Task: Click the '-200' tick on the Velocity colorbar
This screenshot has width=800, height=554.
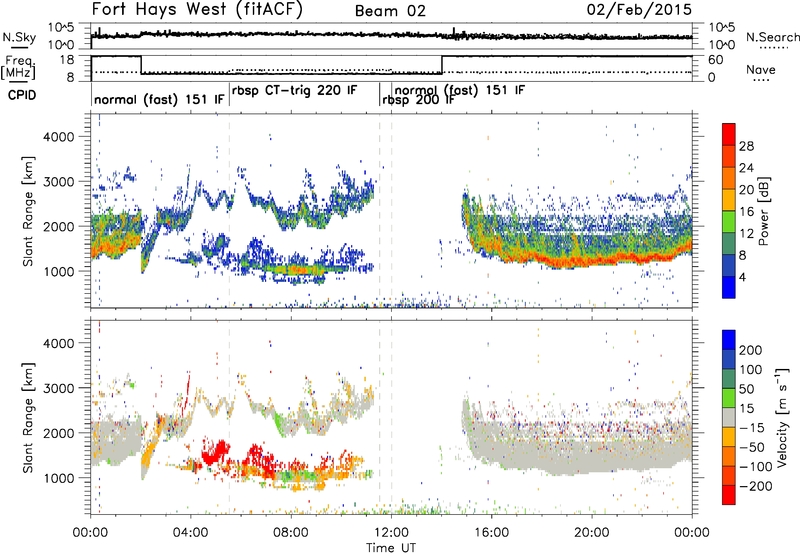Action: pos(756,486)
